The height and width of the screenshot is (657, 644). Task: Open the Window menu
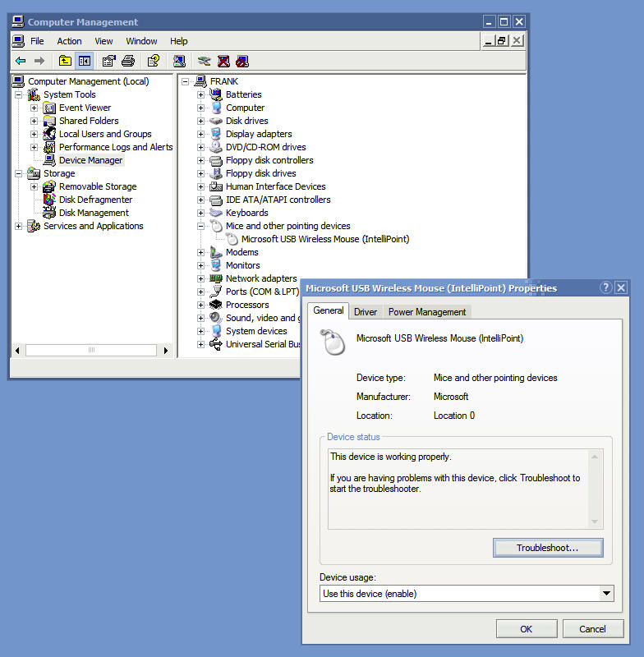[x=141, y=41]
